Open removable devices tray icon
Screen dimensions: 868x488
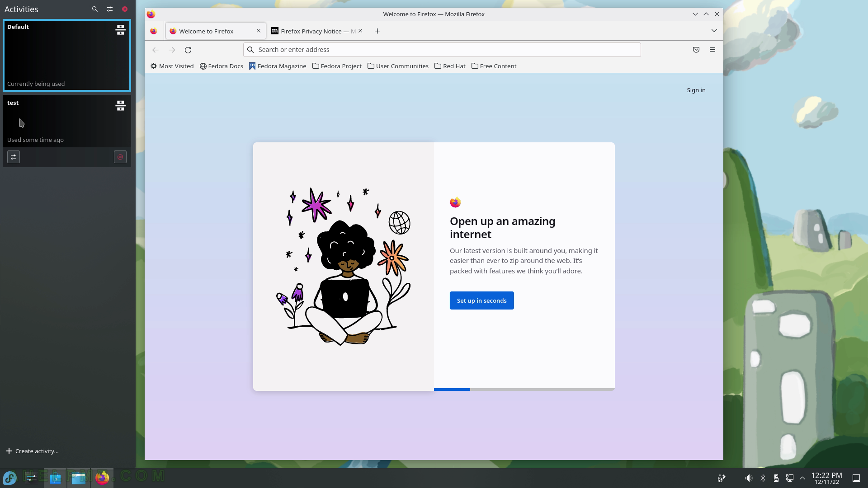(x=776, y=478)
